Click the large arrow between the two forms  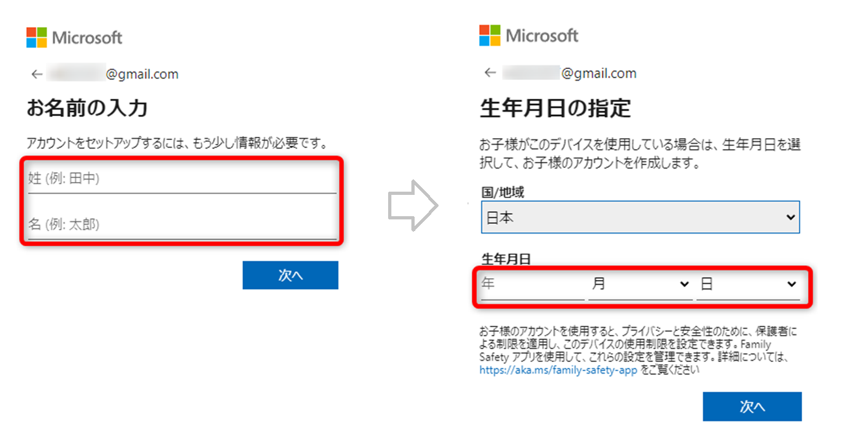[413, 205]
